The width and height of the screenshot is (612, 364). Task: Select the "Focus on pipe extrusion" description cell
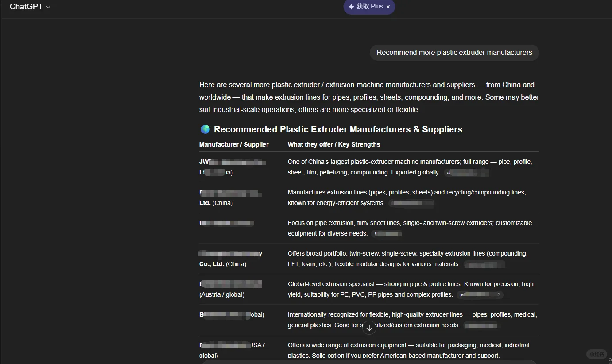[x=410, y=228]
